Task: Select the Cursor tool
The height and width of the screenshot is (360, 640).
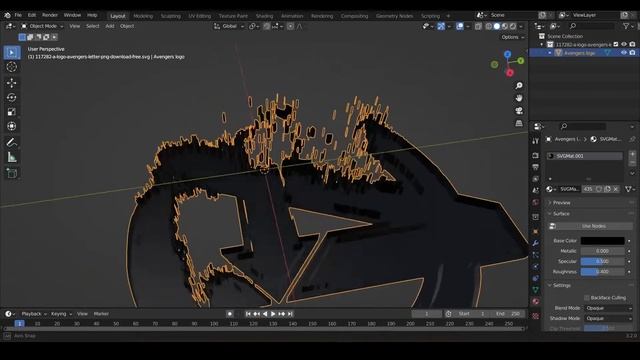Action: 11,67
